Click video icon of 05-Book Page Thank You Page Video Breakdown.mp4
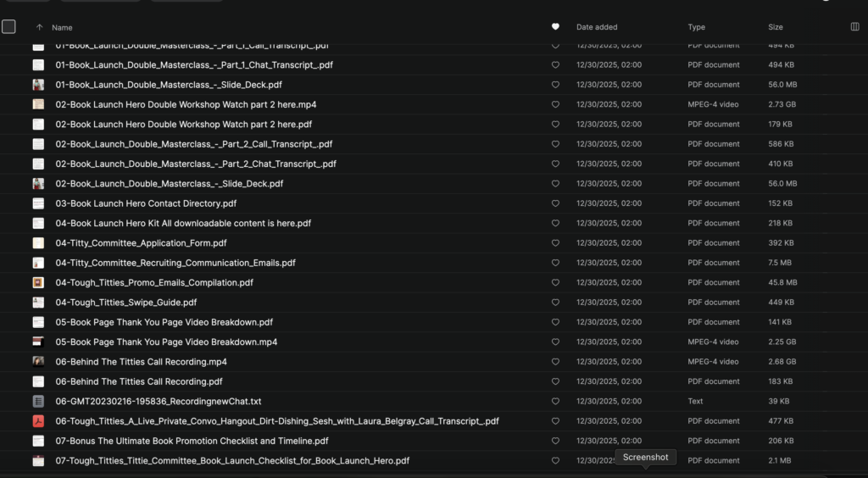The image size is (868, 478). 38,342
